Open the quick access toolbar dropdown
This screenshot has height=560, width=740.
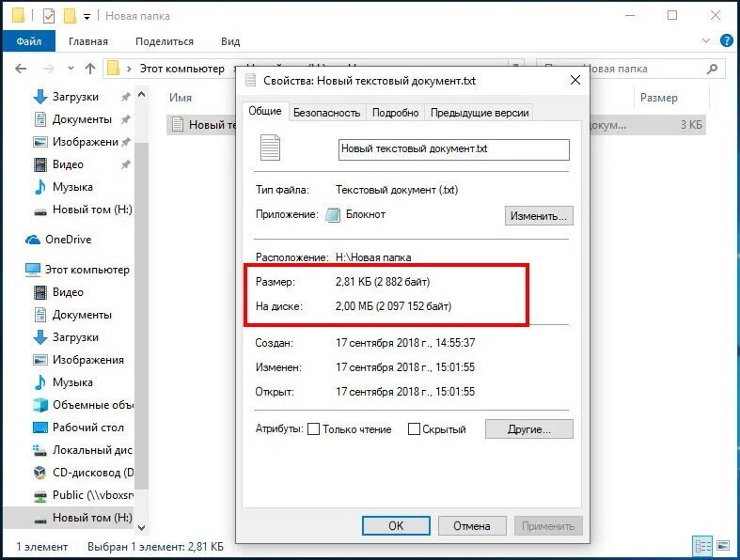point(87,17)
